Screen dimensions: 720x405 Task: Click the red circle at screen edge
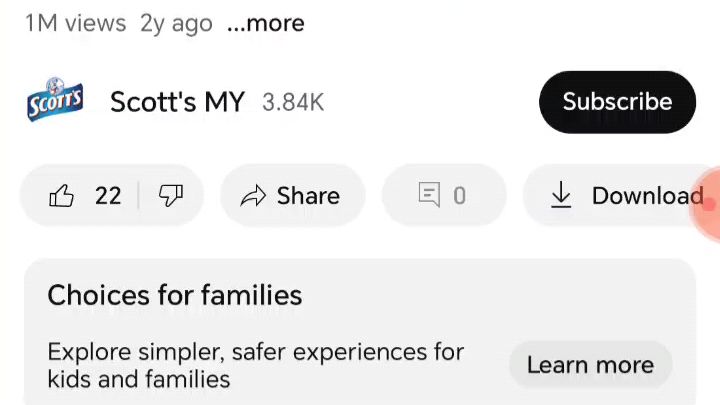point(706,203)
